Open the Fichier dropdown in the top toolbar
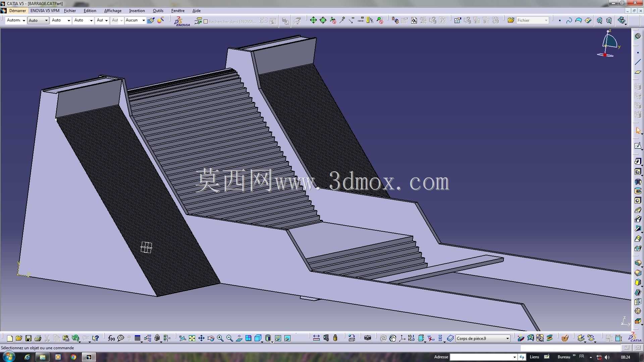The height and width of the screenshot is (362, 644). point(533,20)
